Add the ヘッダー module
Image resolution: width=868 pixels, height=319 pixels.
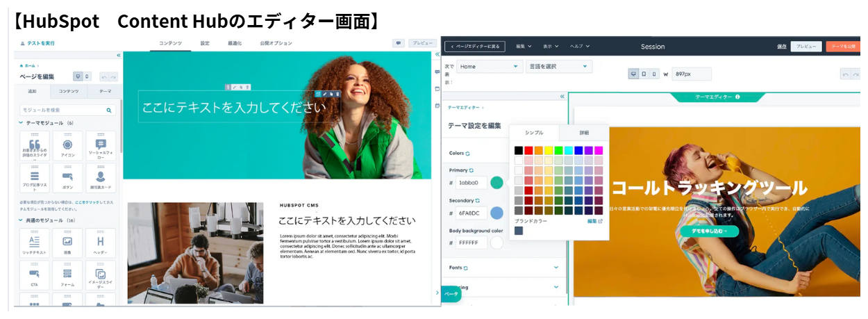click(101, 243)
